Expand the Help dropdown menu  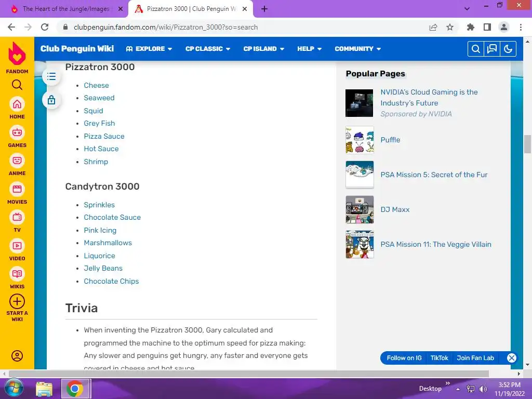point(310,49)
